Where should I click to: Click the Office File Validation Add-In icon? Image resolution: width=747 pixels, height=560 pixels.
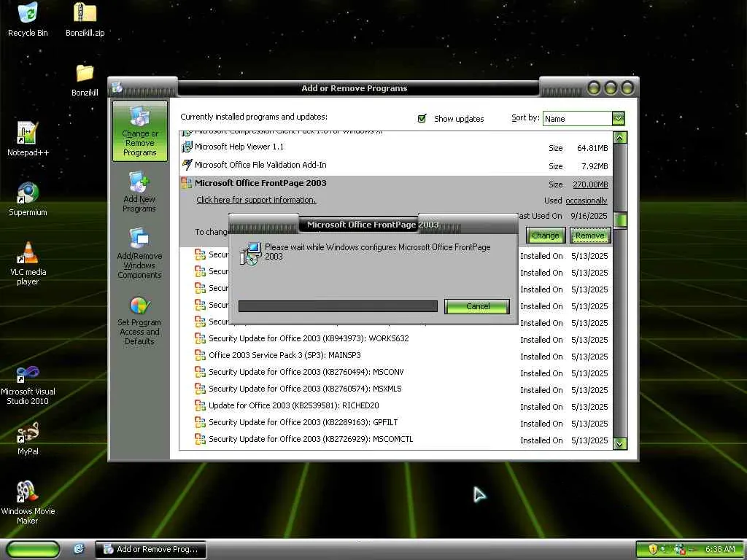pyautogui.click(x=187, y=165)
